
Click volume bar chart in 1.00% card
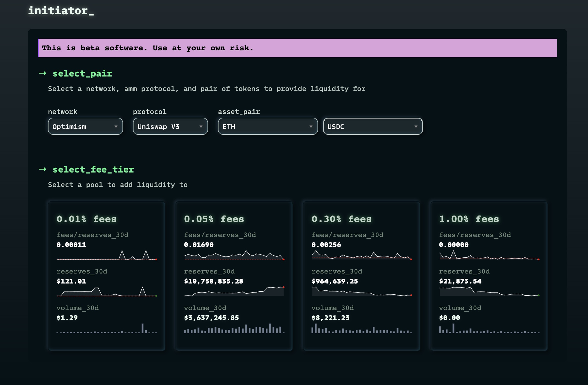(x=489, y=328)
